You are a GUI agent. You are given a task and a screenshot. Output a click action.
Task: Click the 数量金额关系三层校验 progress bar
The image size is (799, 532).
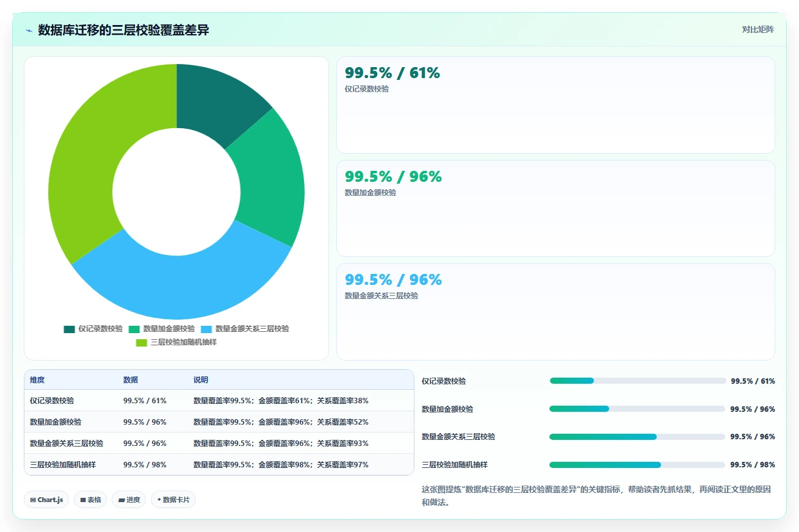[637, 437]
